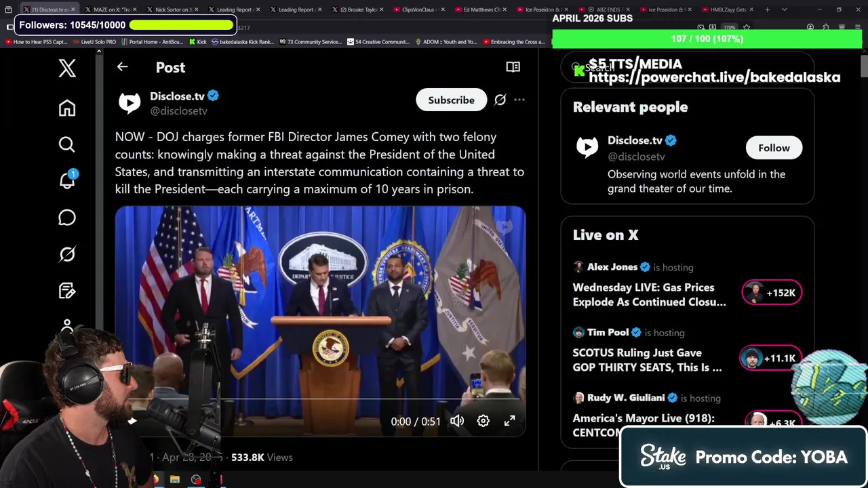Switch to the Ed Matthews YouTube tab

point(480,9)
